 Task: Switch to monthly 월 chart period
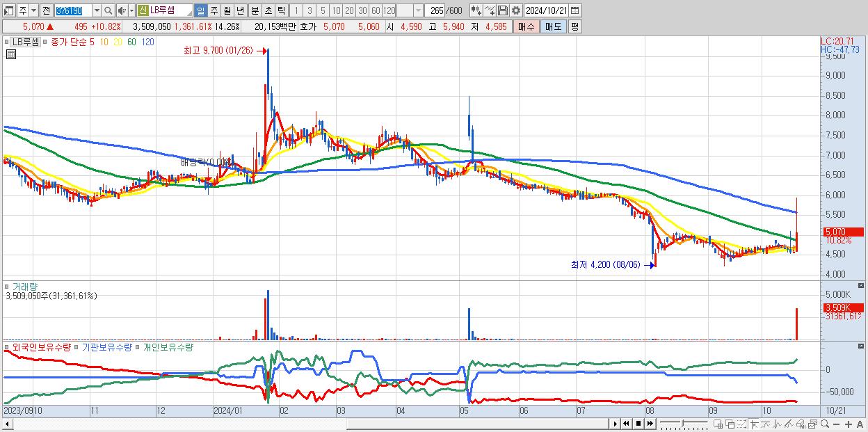pyautogui.click(x=227, y=10)
